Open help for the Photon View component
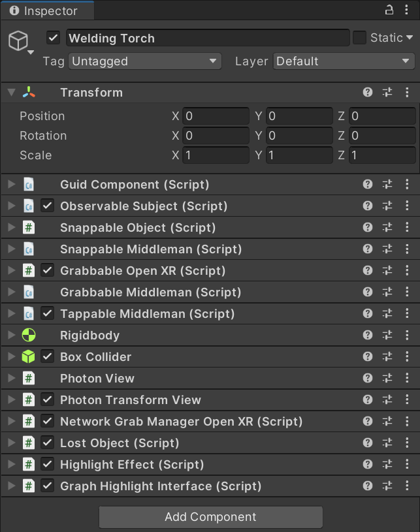Image resolution: width=420 pixels, height=532 pixels. click(x=368, y=379)
